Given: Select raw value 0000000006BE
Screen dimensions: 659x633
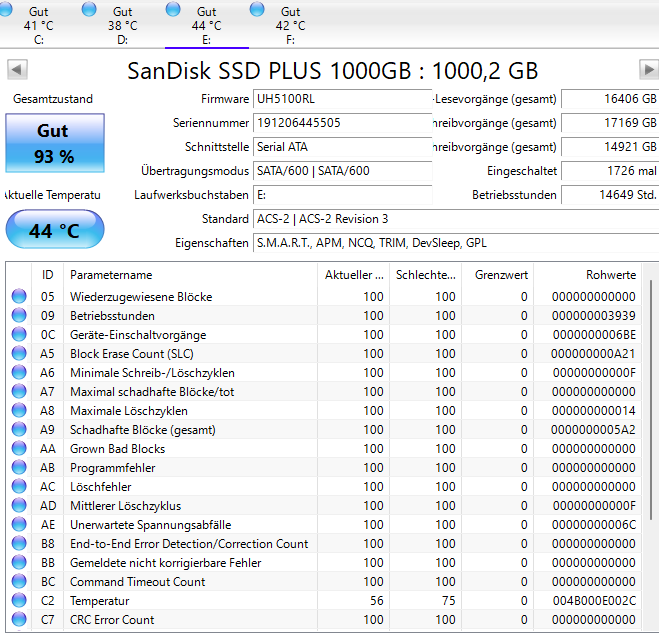Looking at the screenshot, I should pos(594,335).
